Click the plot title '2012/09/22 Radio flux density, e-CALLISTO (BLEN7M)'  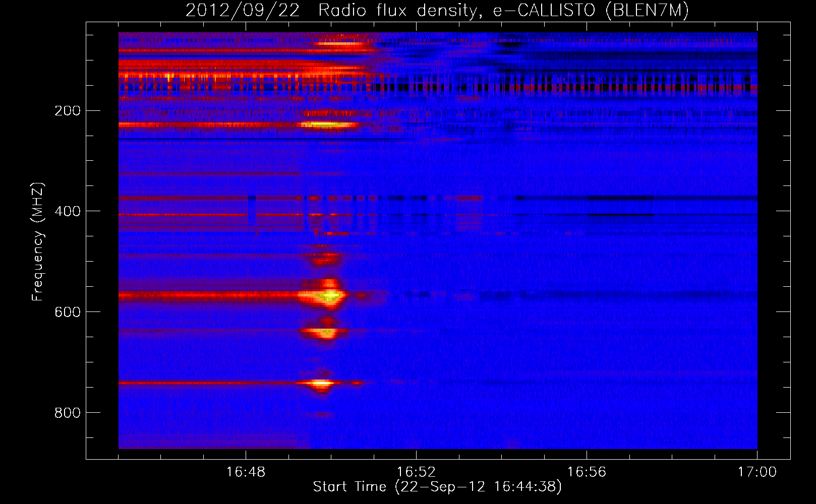437,10
